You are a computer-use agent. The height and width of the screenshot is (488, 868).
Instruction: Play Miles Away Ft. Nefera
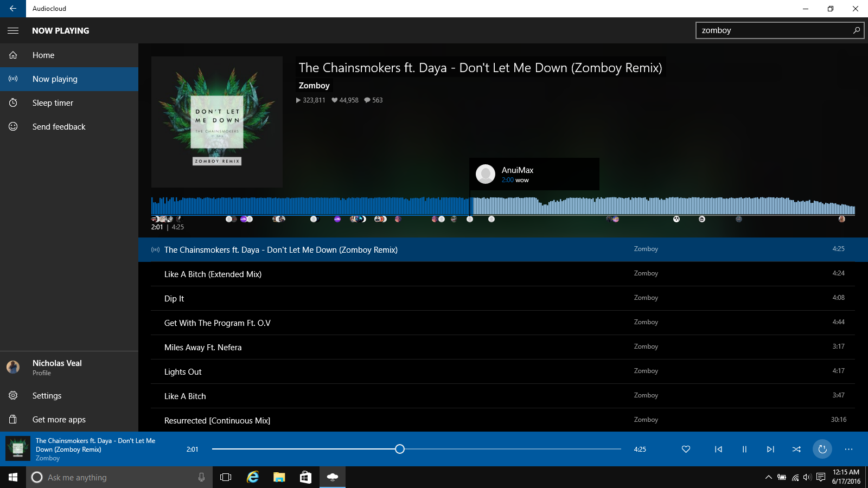tap(503, 347)
